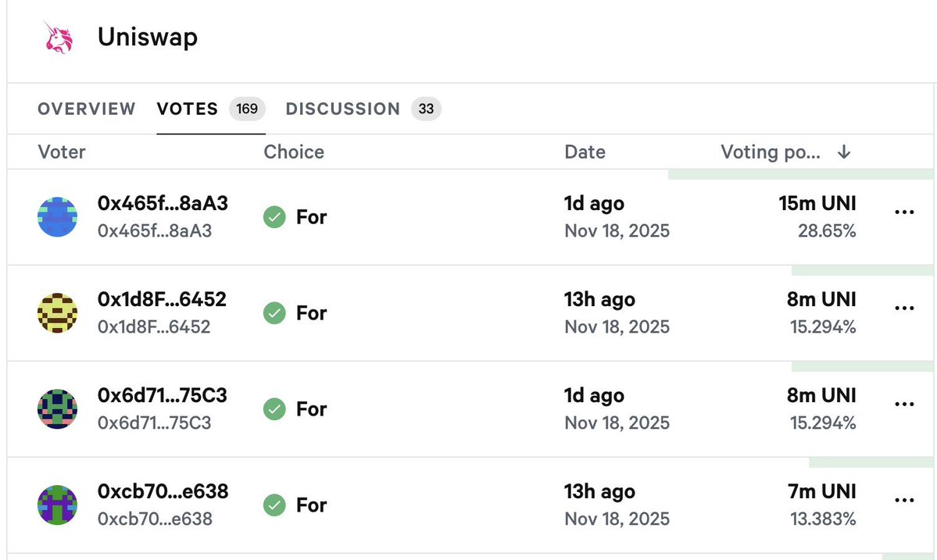Open the 0x6d71...75C3 voter name link
Image resolution: width=937 pixels, height=560 pixels.
tap(163, 396)
